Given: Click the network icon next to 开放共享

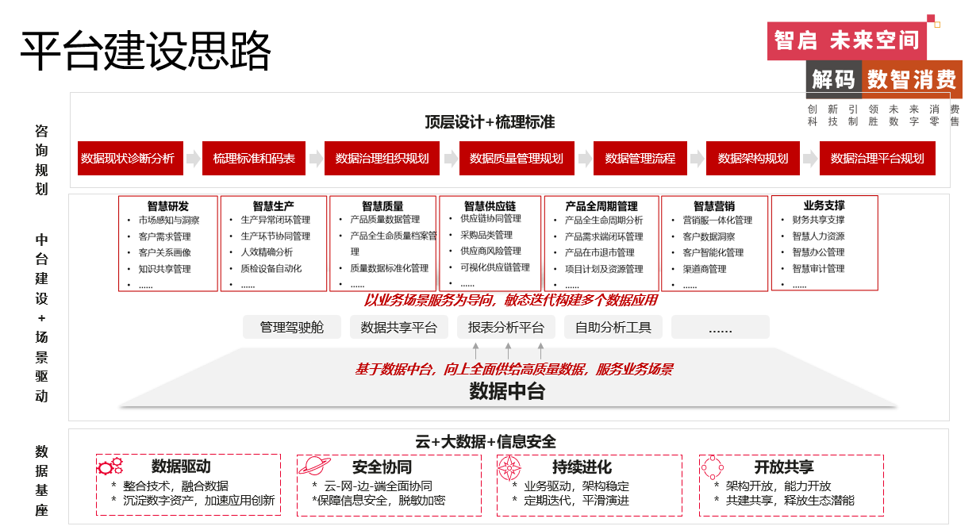Looking at the screenshot, I should point(713,467).
